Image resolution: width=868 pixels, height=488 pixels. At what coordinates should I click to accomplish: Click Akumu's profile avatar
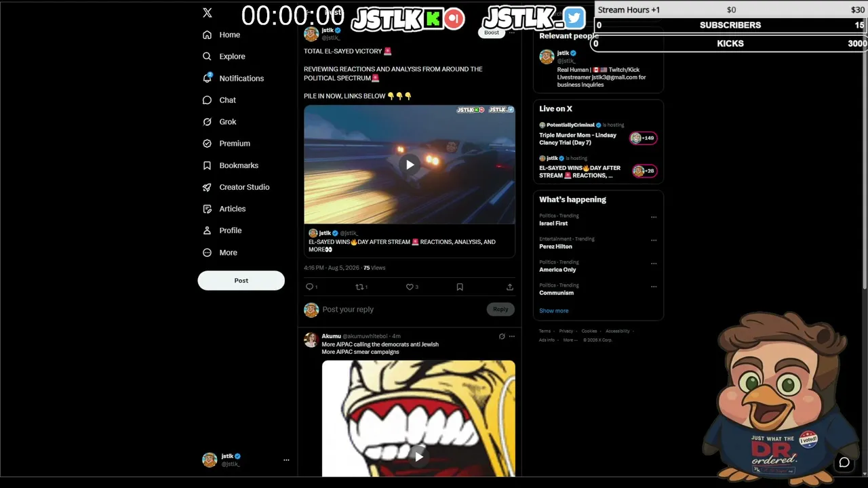(x=311, y=340)
